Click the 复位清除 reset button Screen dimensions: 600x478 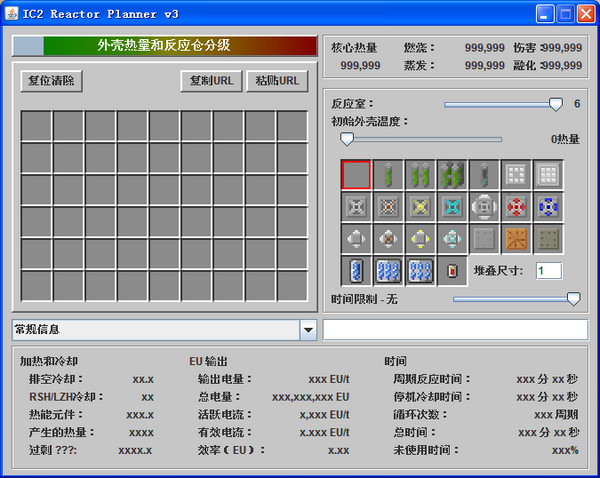pos(52,81)
